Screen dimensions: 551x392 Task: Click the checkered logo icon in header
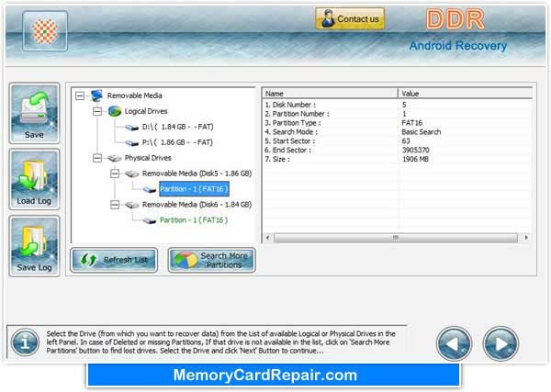(x=45, y=30)
